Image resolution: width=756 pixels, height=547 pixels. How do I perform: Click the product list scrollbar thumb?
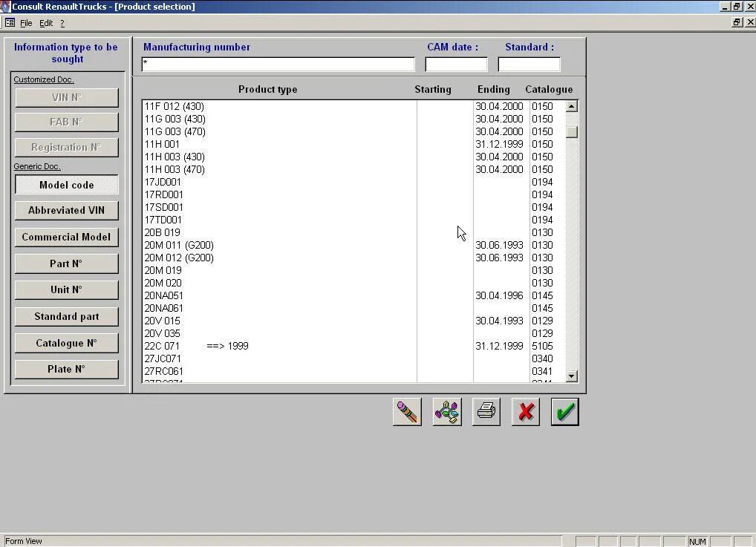coord(572,132)
